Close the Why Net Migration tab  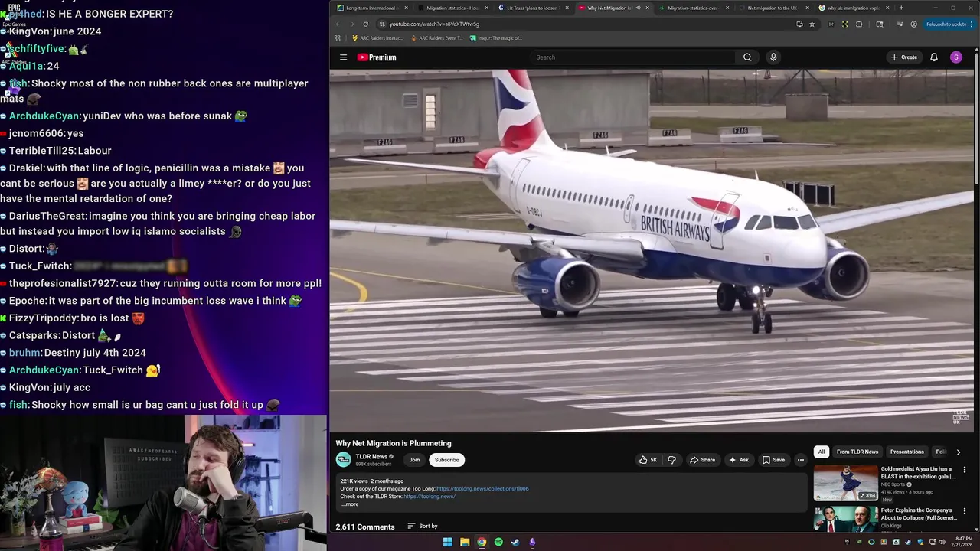tap(647, 8)
